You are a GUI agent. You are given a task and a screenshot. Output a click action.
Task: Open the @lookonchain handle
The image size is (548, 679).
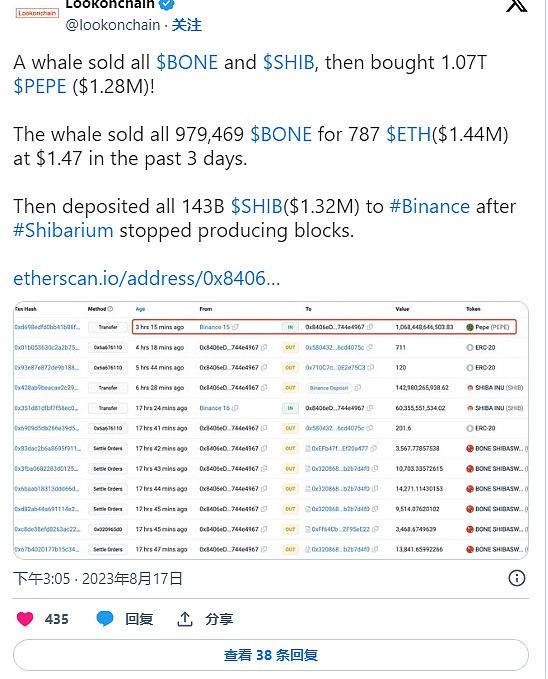coord(113,25)
